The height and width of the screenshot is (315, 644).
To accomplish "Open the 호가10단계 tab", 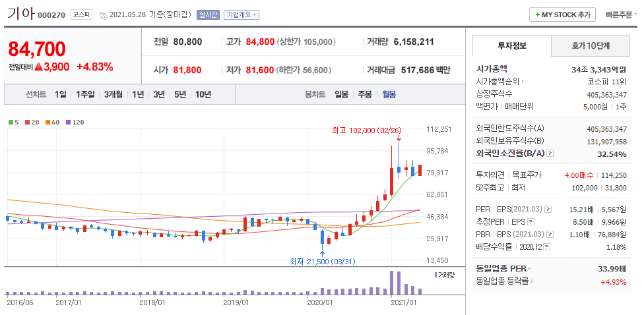I will point(591,45).
